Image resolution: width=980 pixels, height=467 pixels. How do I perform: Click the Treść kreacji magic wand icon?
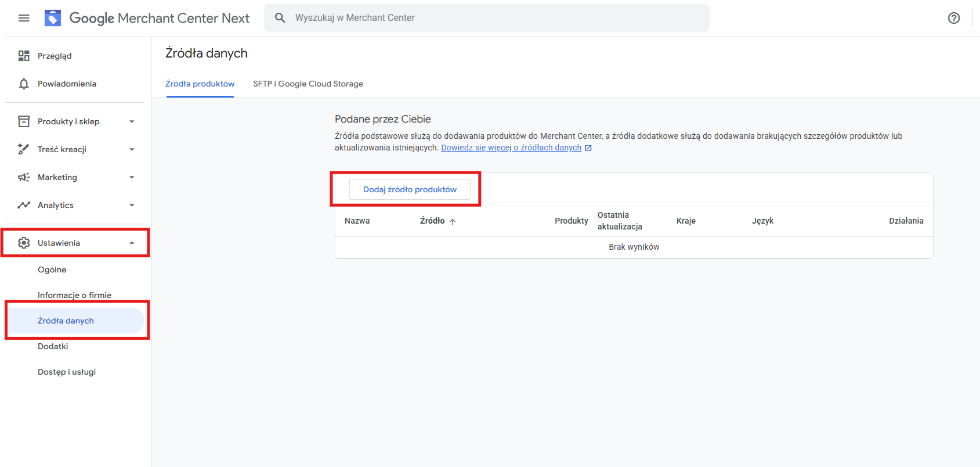(24, 149)
